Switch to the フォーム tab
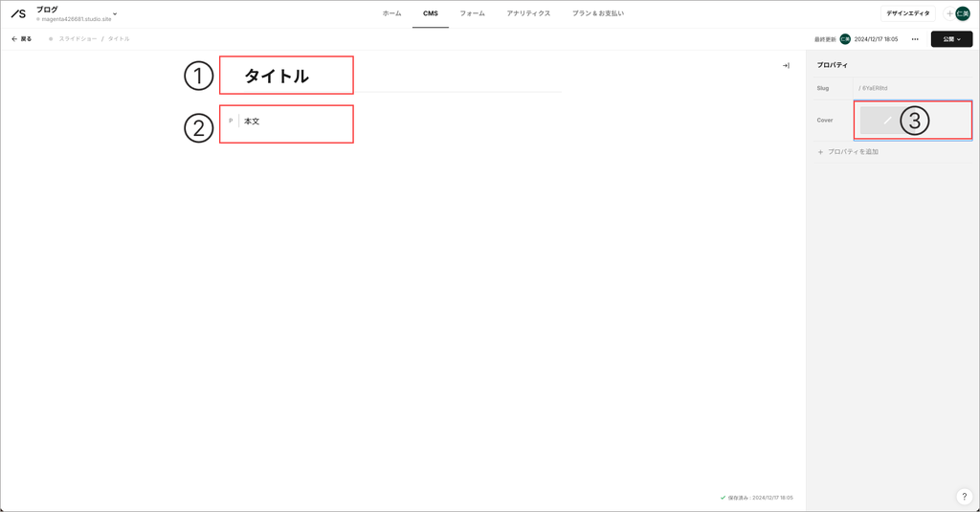Screen dimensions: 980x512 [472, 13]
